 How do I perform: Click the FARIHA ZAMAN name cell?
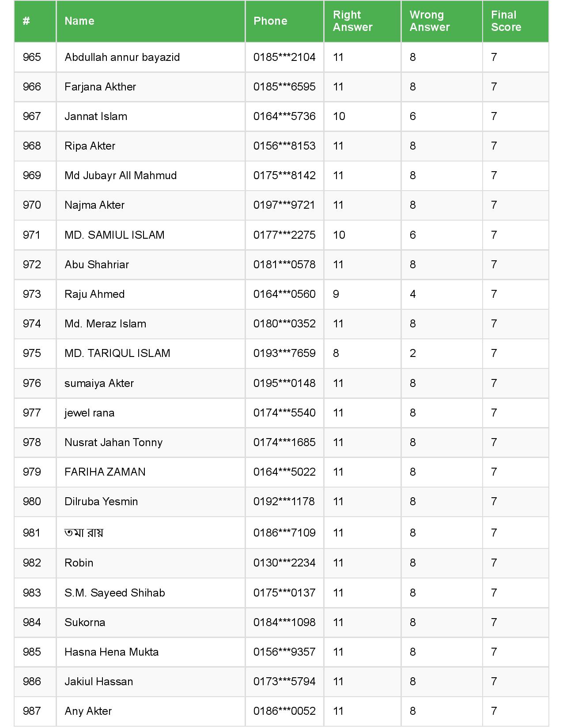pyautogui.click(x=105, y=472)
